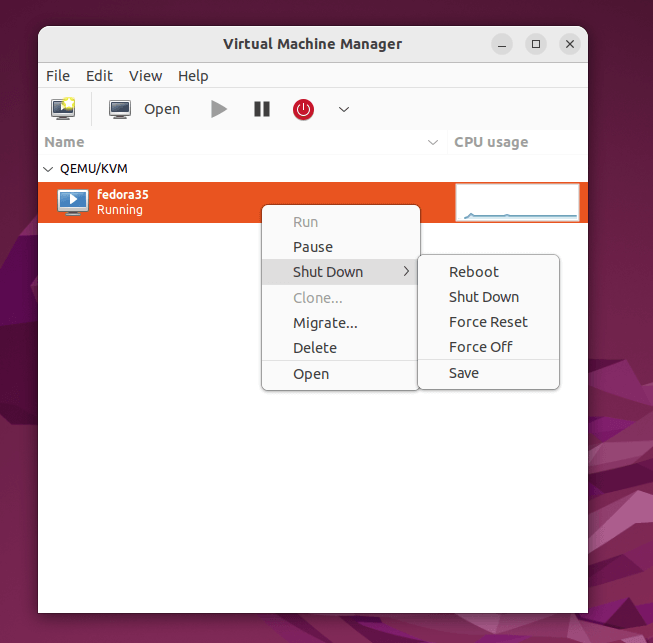
Task: Select Save in the submenu
Action: point(489,373)
